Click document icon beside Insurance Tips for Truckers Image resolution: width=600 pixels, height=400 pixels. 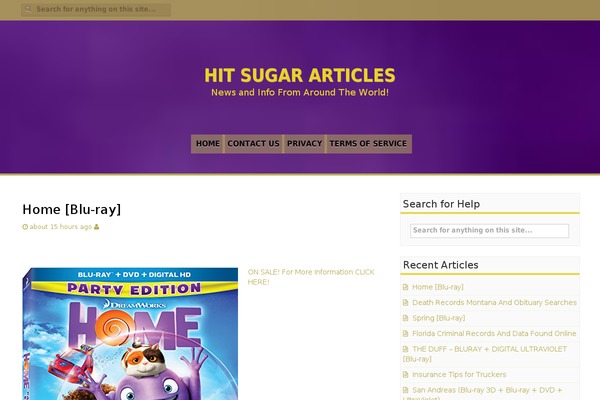[406, 375]
